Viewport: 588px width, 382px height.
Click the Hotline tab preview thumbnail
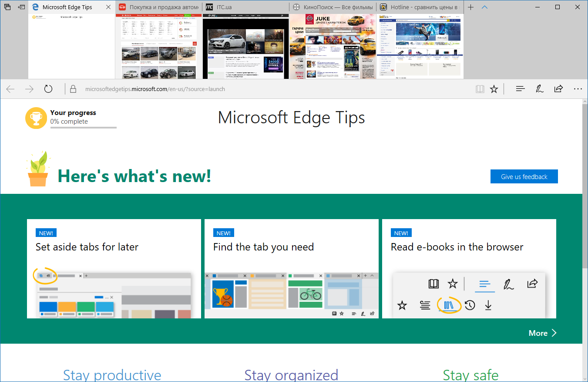[420, 46]
